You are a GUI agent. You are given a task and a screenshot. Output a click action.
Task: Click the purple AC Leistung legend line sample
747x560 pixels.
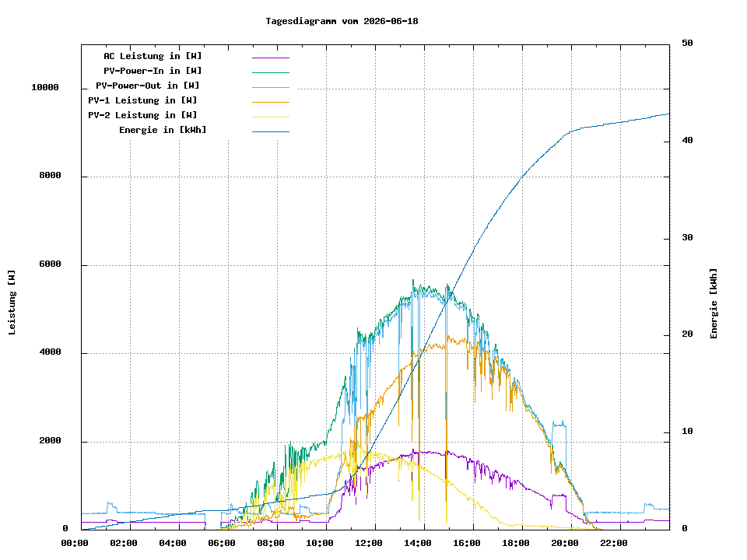271,58
